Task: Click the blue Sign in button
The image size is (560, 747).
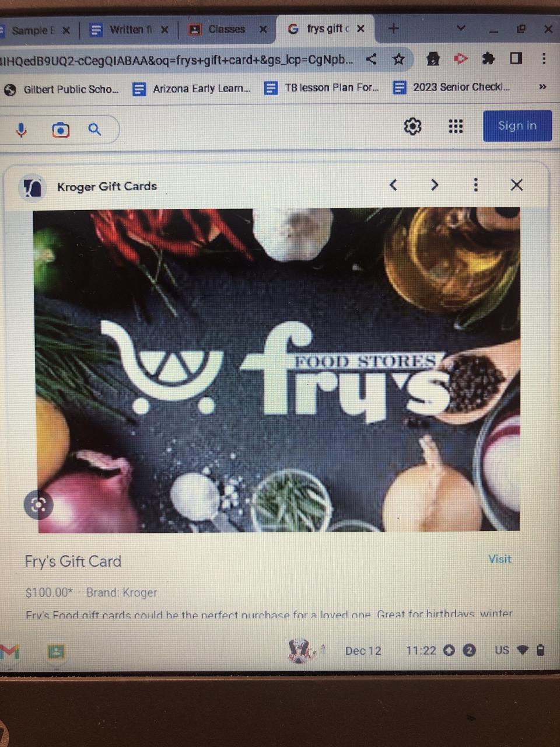Action: click(x=517, y=125)
